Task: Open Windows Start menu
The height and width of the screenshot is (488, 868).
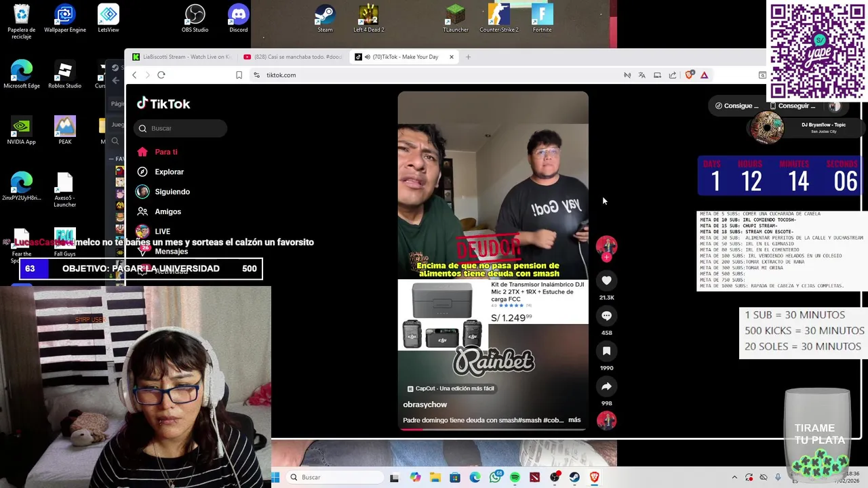Action: pos(275,477)
